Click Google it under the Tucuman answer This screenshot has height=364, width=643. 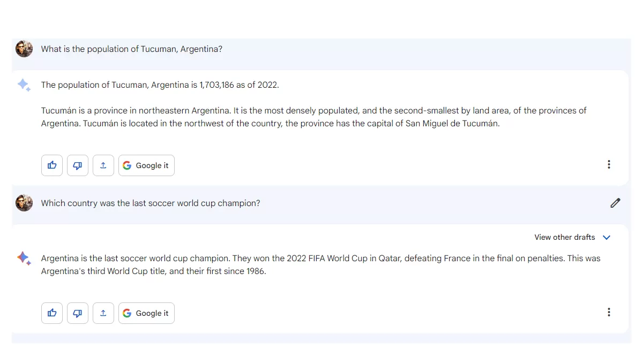point(146,165)
